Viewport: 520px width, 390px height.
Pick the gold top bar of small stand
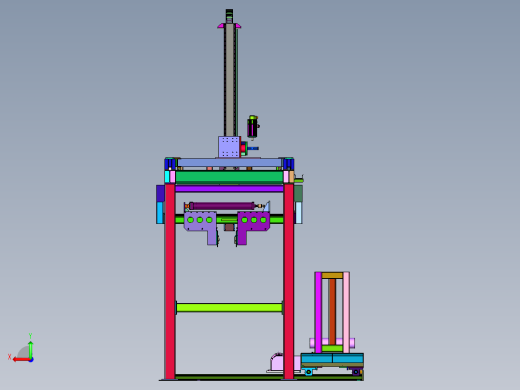click(x=332, y=276)
